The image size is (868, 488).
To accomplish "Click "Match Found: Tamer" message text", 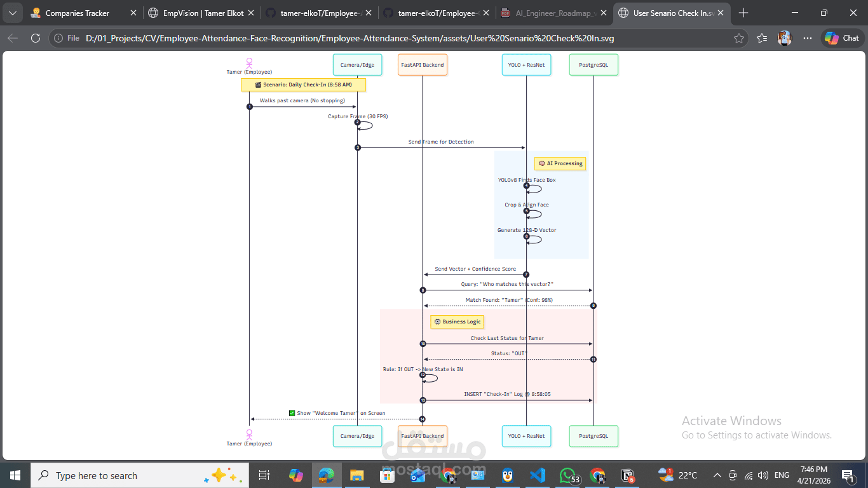I will point(509,300).
